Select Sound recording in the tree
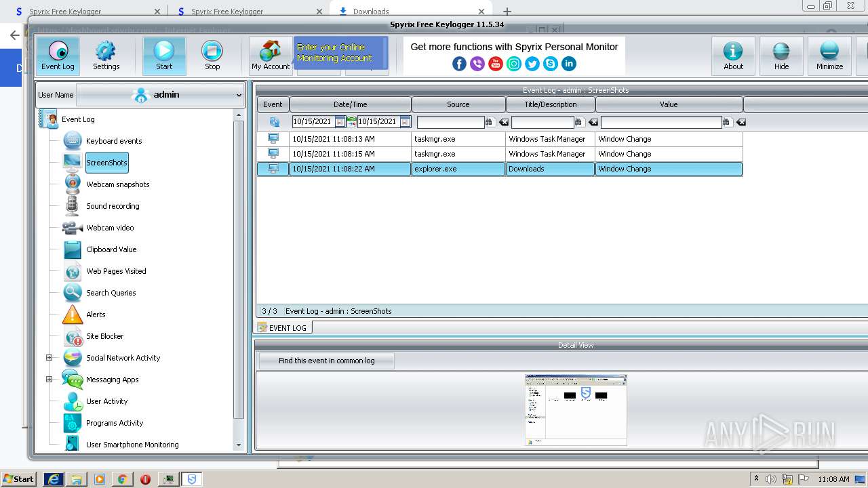The width and height of the screenshot is (868, 488). (x=113, y=206)
